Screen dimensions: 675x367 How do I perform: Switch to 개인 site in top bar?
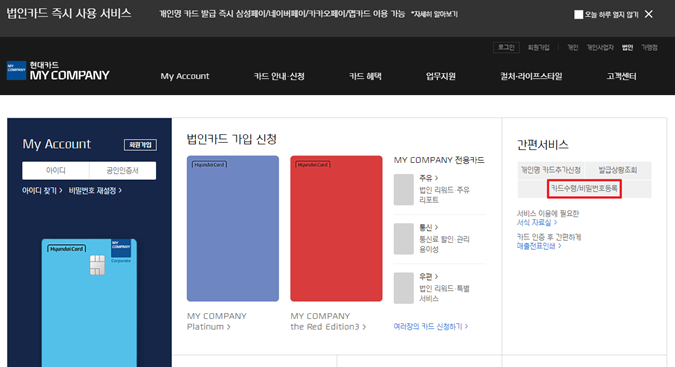[x=573, y=47]
